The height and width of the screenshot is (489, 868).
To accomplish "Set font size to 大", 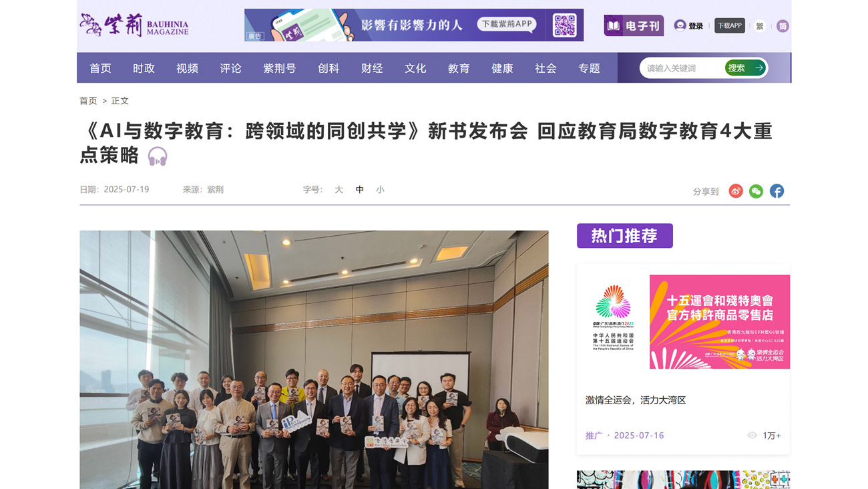I will click(x=339, y=190).
